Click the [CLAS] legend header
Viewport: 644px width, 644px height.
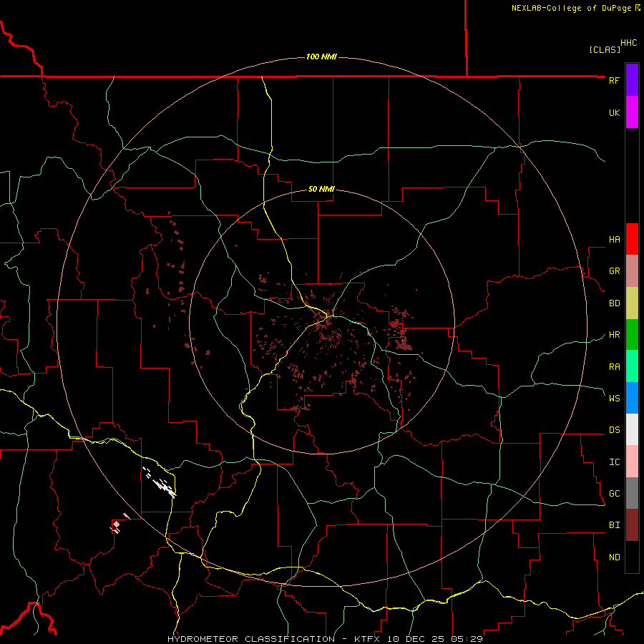click(x=605, y=49)
